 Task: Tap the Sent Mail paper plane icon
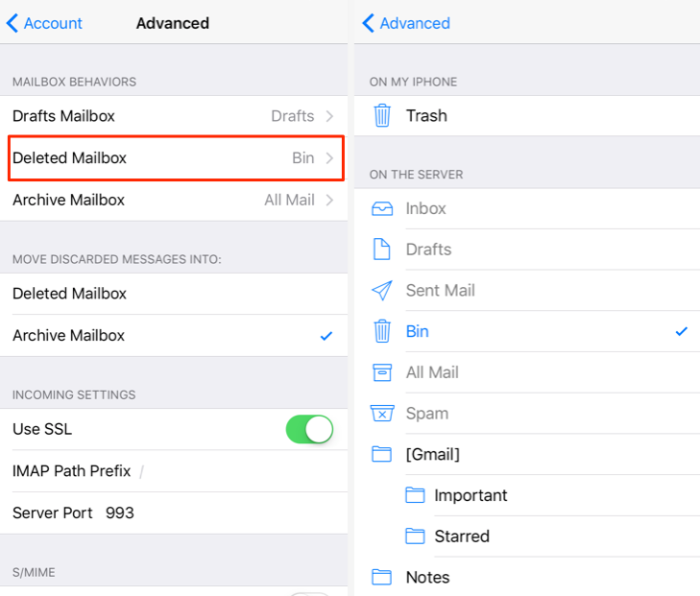coord(382,291)
